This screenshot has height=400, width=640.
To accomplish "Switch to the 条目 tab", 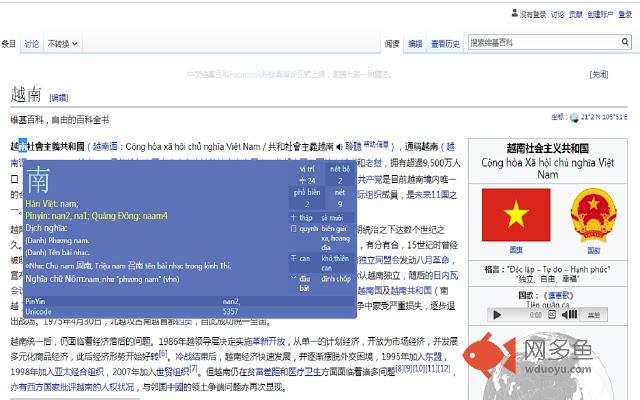I will coord(9,44).
